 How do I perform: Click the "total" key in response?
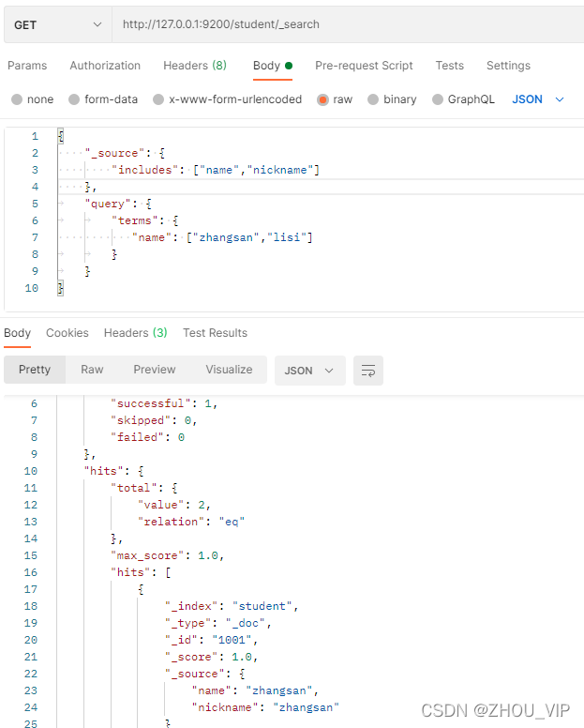click(134, 488)
